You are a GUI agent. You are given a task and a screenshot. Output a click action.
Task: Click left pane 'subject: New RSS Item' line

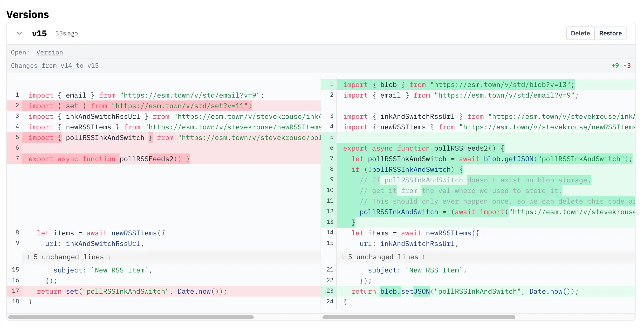tap(103, 270)
